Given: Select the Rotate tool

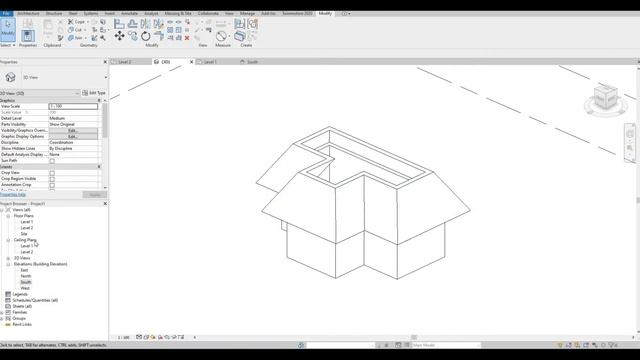Looking at the screenshot, I should [x=145, y=36].
